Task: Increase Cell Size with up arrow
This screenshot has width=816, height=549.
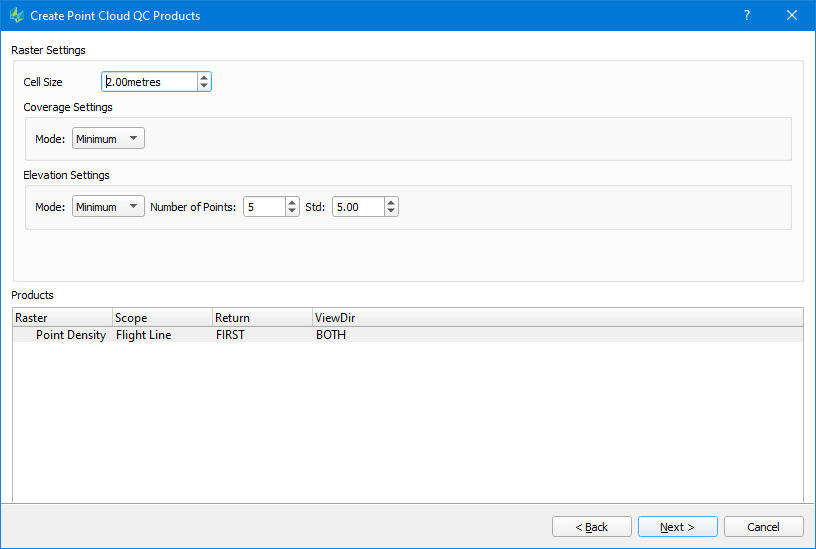Action: 204,77
